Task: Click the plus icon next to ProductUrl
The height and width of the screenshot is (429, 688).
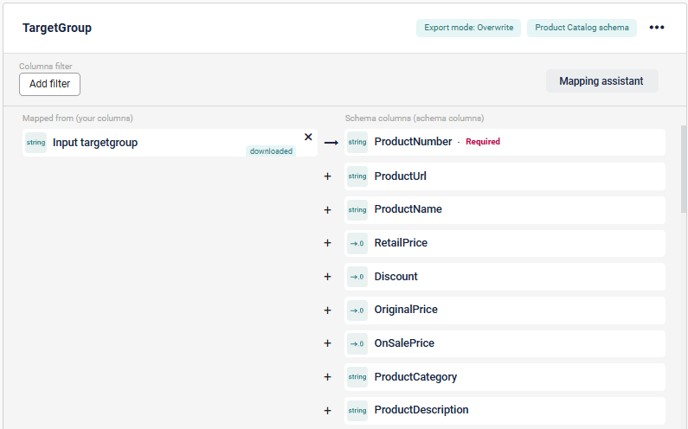Action: click(327, 177)
